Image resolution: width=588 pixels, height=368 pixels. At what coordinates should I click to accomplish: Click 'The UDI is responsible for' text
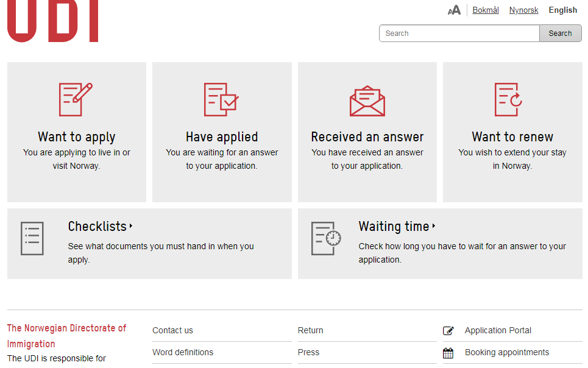pos(56,359)
